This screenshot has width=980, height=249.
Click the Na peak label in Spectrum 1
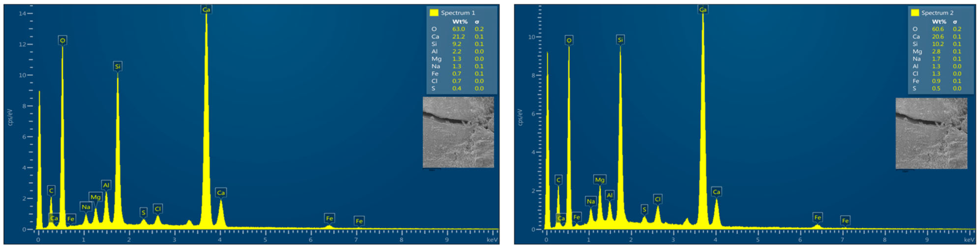[86, 207]
